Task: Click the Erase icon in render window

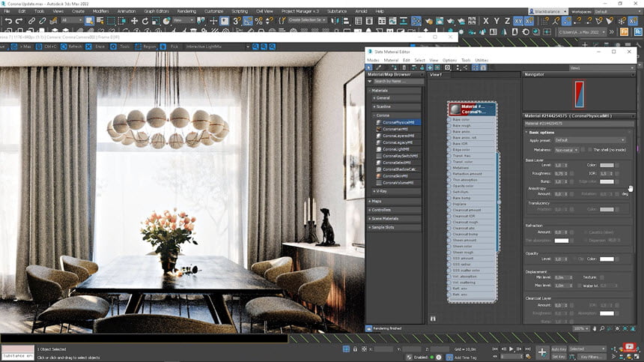Action: point(88,46)
